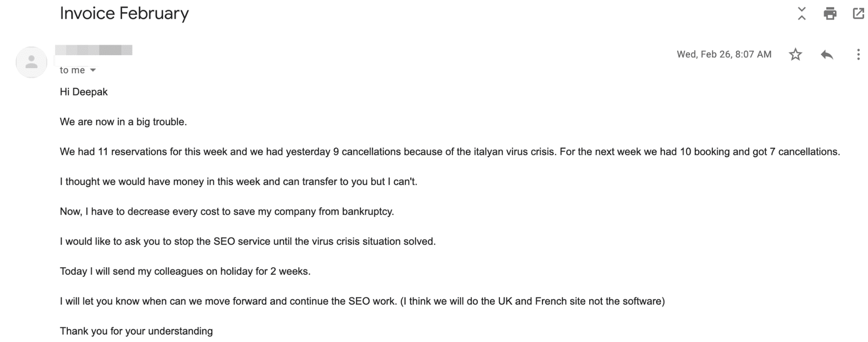Click "Thank you for your understanding" line
The image size is (868, 342).
coord(136,331)
